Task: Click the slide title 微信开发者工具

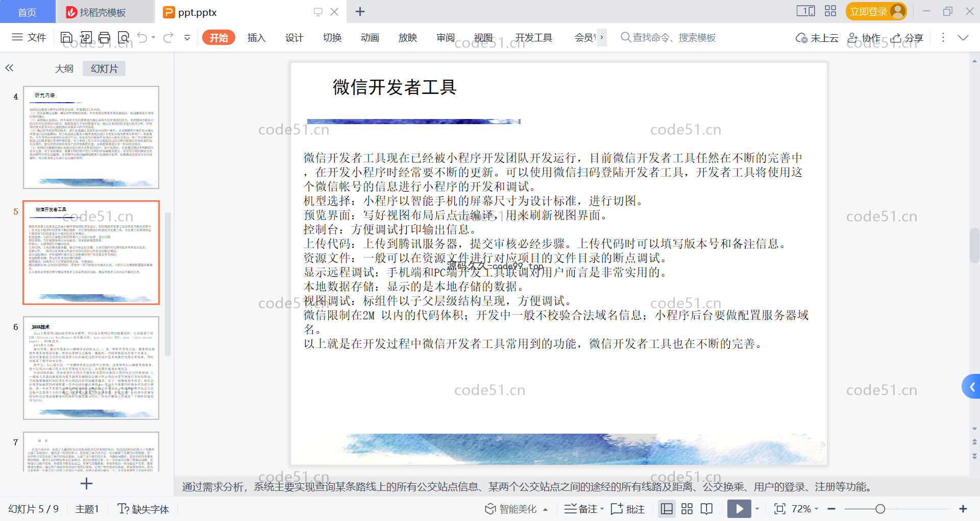Action: 395,87
